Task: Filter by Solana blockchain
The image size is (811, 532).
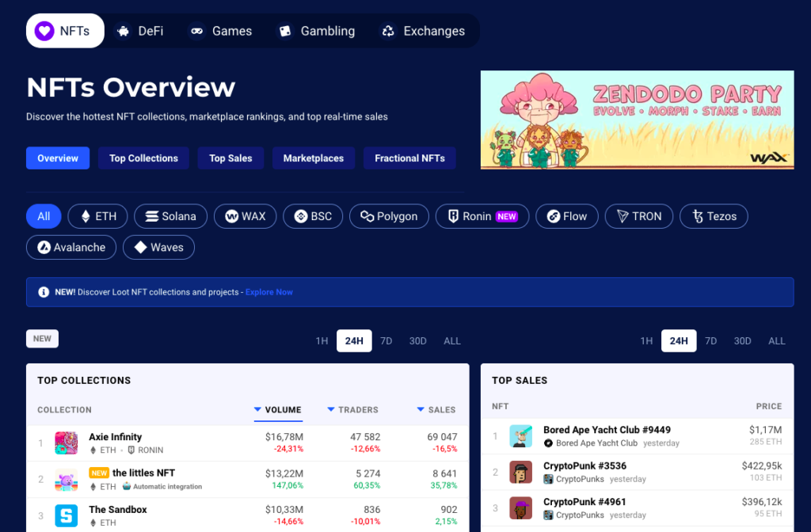Action: click(x=170, y=216)
